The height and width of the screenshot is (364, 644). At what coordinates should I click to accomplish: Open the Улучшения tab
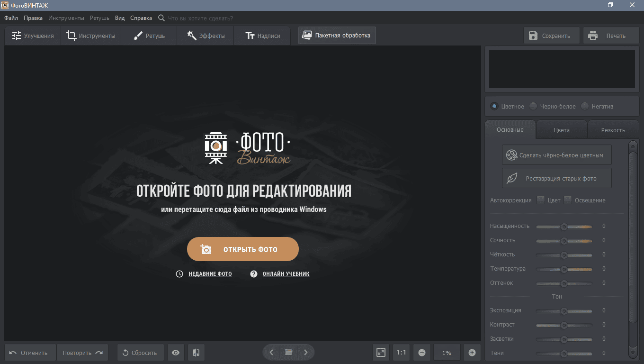33,36
